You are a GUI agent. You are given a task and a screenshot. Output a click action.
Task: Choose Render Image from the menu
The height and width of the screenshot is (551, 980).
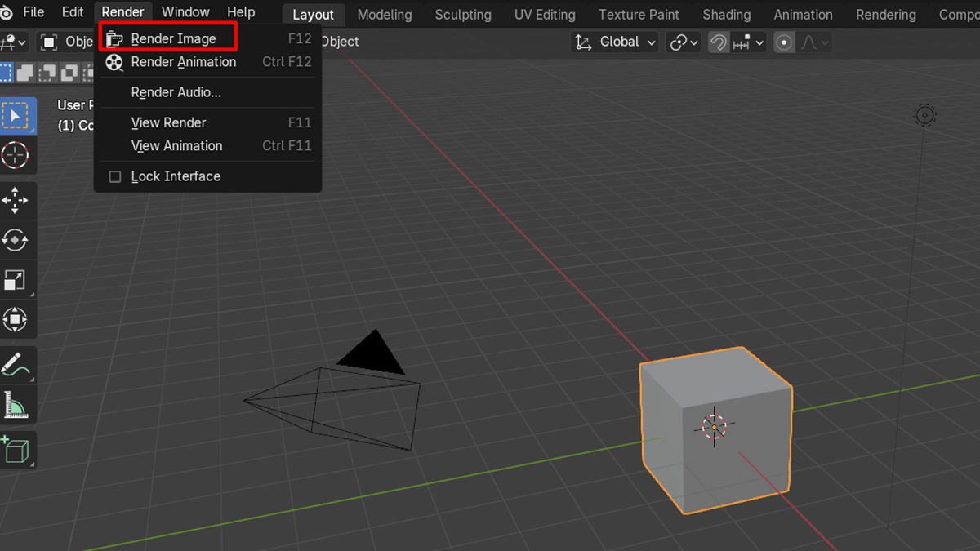point(208,38)
